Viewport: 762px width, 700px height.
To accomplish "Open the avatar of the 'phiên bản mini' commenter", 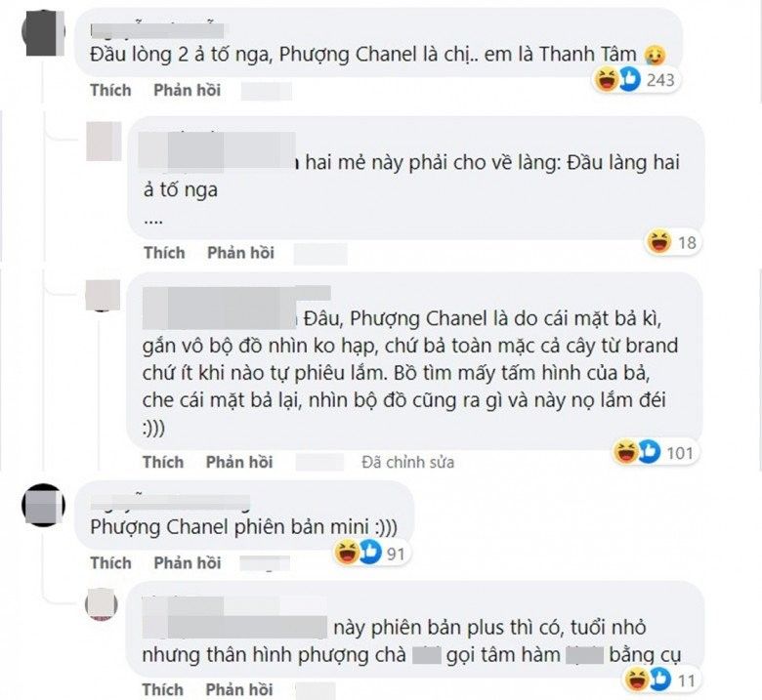I will pyautogui.click(x=43, y=505).
